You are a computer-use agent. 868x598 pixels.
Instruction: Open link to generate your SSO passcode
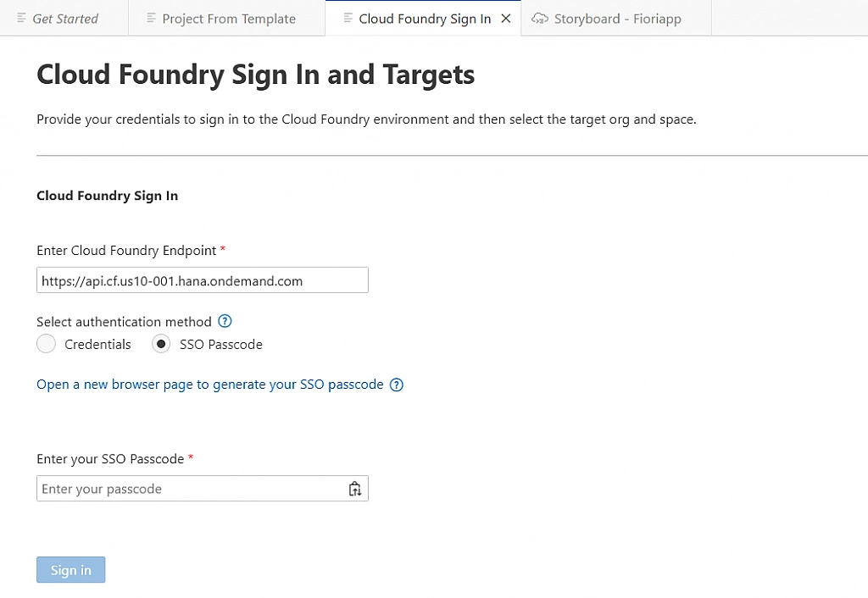click(210, 385)
